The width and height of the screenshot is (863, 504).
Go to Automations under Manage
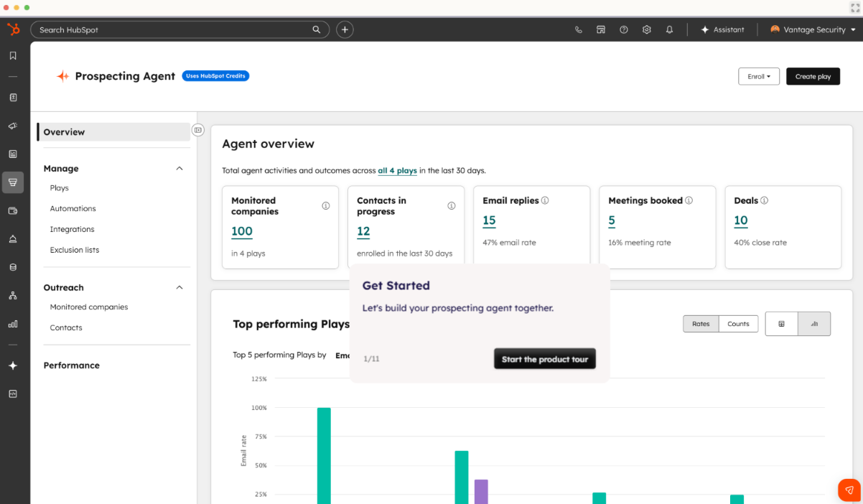pos(73,209)
